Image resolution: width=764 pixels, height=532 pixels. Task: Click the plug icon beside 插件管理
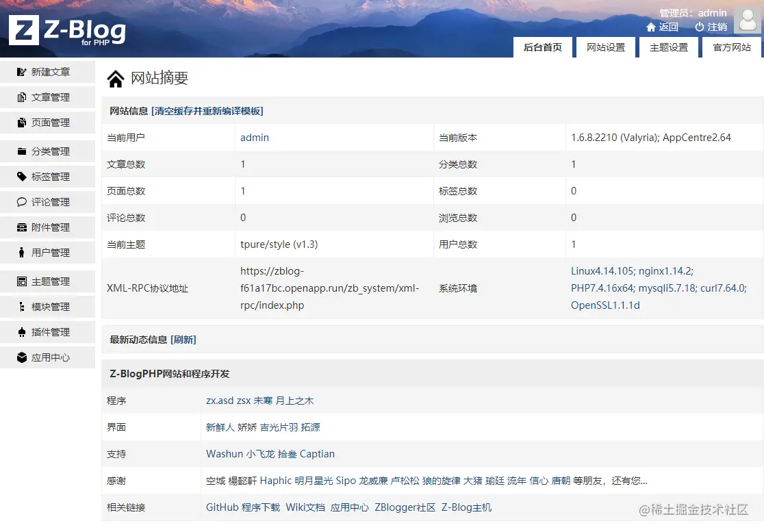point(21,332)
